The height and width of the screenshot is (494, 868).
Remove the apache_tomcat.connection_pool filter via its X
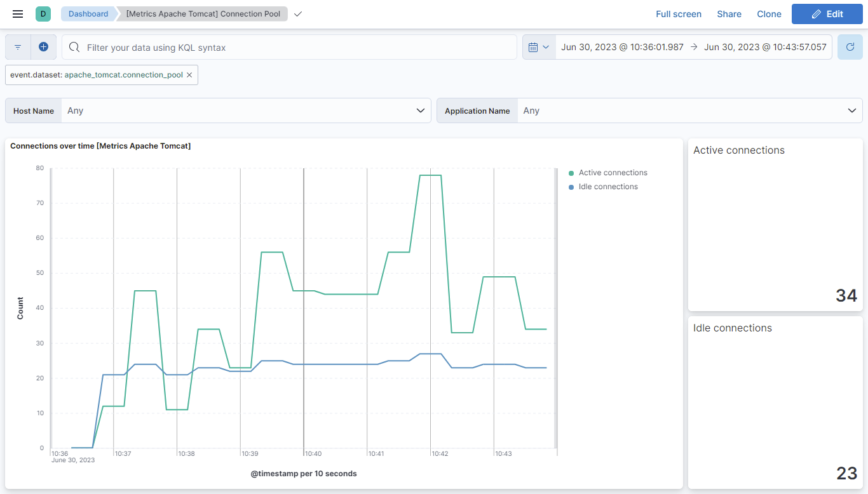pos(189,74)
